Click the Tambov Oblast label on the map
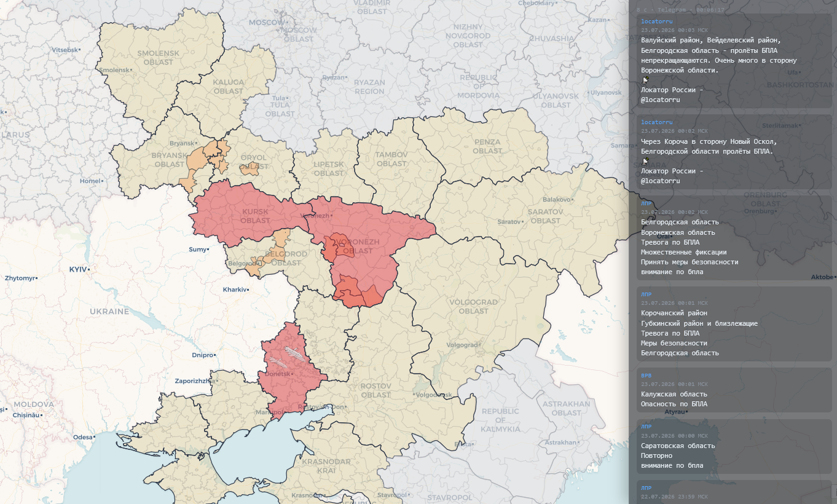The image size is (837, 504). tap(391, 160)
